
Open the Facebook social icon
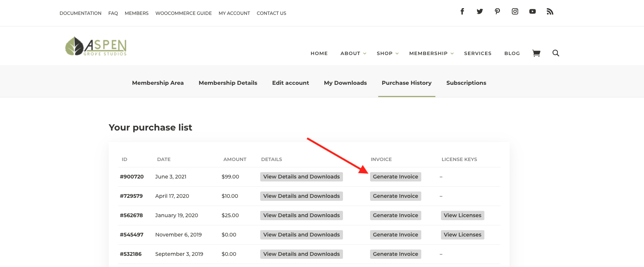[x=462, y=12]
